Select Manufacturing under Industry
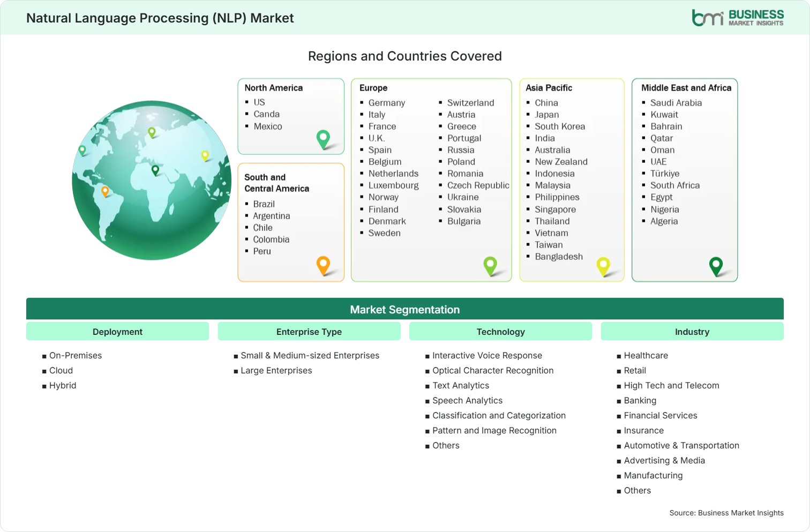The width and height of the screenshot is (810, 532). point(653,475)
